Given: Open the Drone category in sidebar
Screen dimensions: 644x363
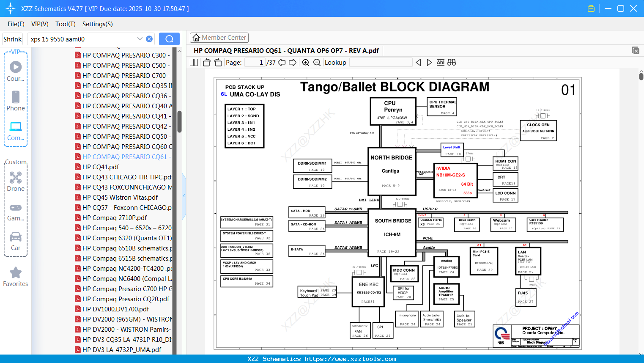Looking at the screenshot, I should (x=16, y=181).
